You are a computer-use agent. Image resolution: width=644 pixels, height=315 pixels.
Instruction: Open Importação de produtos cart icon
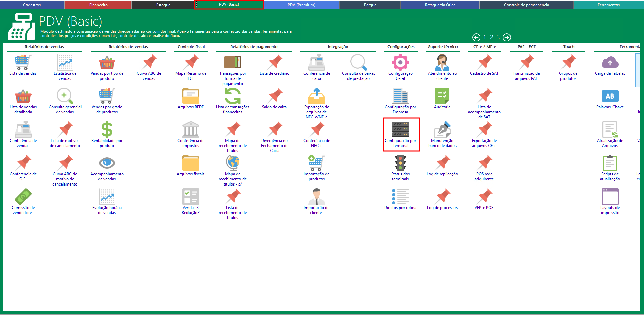click(x=316, y=163)
